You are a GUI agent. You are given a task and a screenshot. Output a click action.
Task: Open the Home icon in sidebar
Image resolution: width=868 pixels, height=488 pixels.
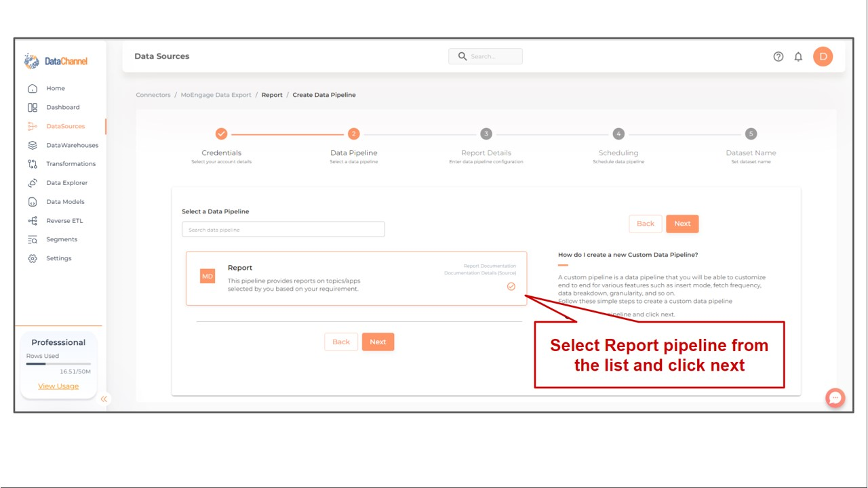pyautogui.click(x=33, y=88)
